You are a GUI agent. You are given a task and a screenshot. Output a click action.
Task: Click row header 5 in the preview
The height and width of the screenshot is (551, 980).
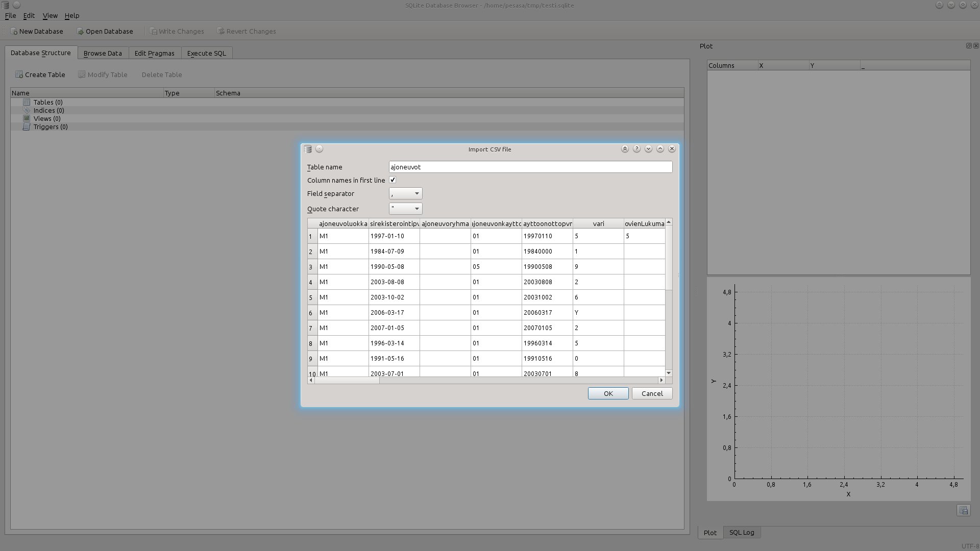point(312,297)
